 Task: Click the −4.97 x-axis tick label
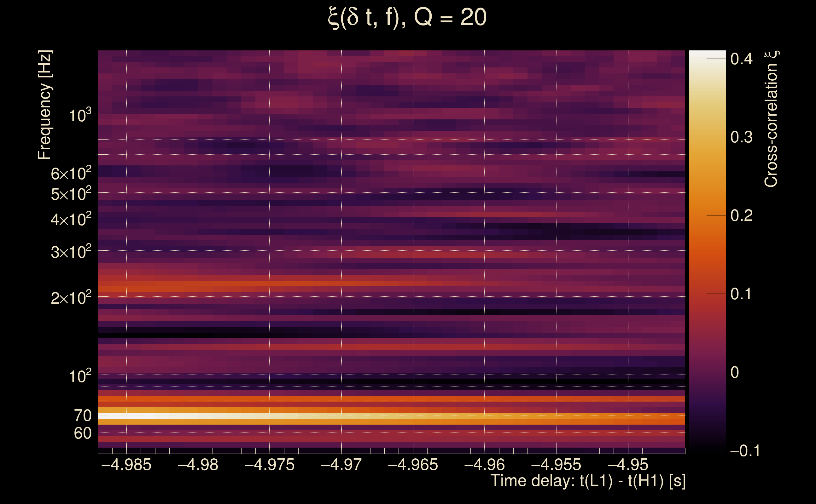tap(341, 465)
